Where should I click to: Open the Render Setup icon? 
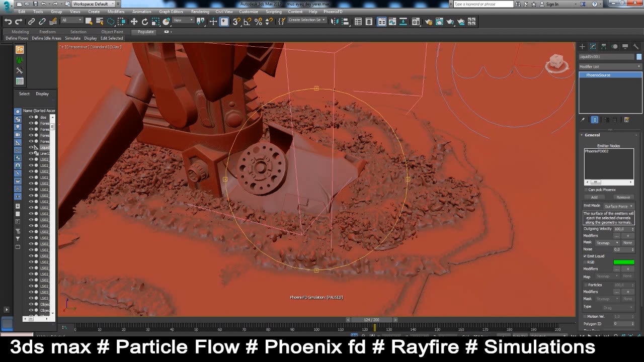point(428,22)
